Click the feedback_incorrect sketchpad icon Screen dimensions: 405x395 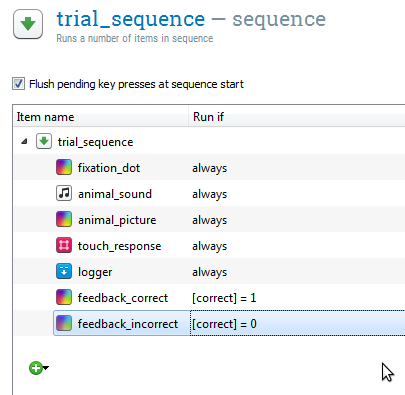(64, 323)
